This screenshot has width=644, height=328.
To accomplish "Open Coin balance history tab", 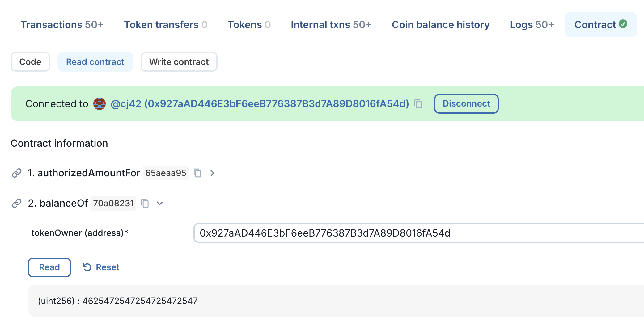I will (441, 25).
